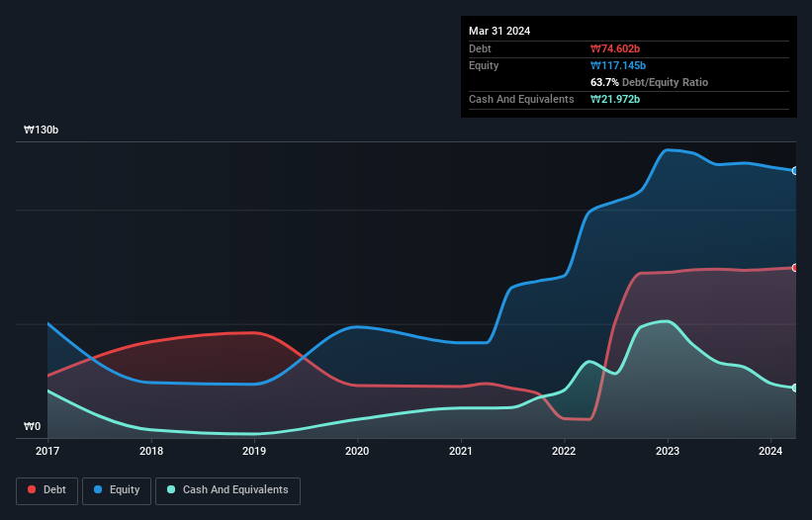Click the 2021 x-axis label
The image size is (812, 520).
pyautogui.click(x=461, y=451)
